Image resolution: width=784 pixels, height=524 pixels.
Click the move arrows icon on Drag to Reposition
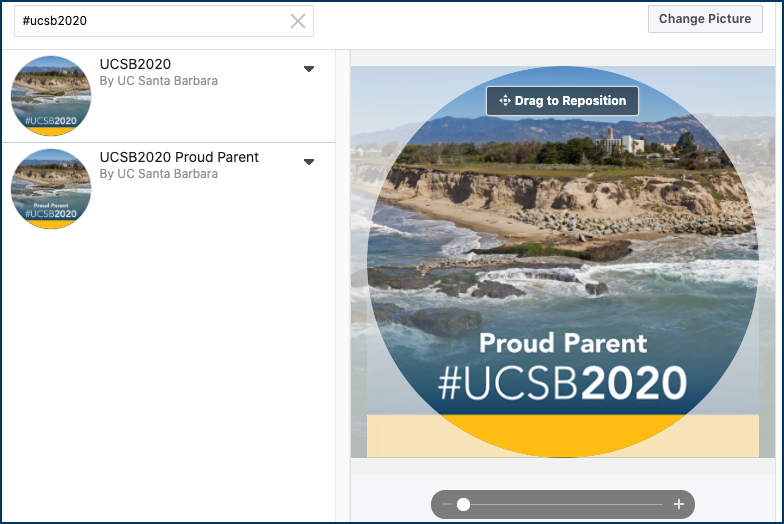(504, 100)
